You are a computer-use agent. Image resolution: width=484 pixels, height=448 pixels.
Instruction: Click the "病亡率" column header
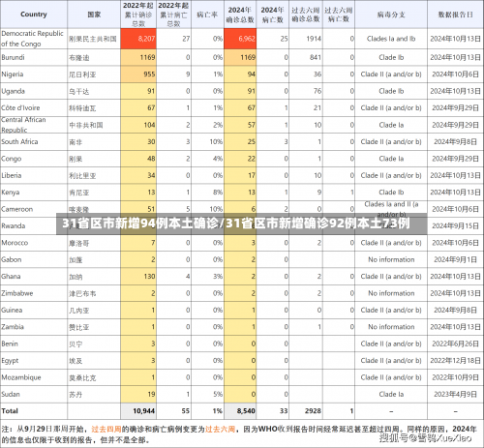pos(207,15)
